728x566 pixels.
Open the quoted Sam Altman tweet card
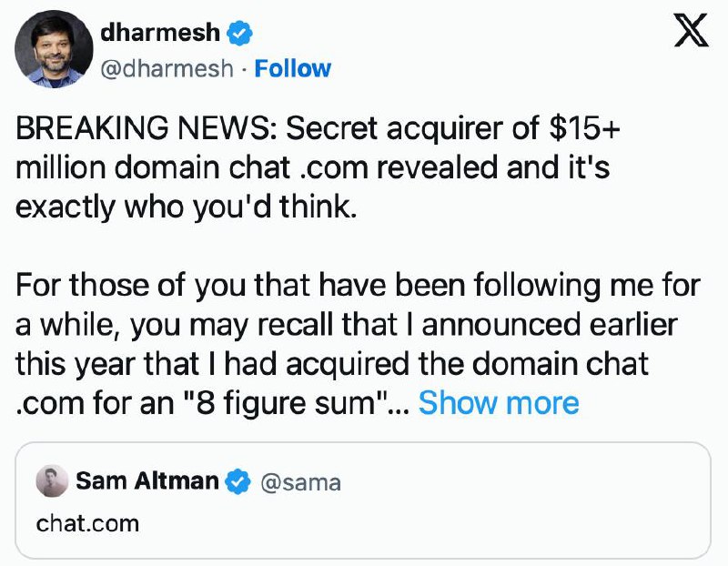point(363,500)
